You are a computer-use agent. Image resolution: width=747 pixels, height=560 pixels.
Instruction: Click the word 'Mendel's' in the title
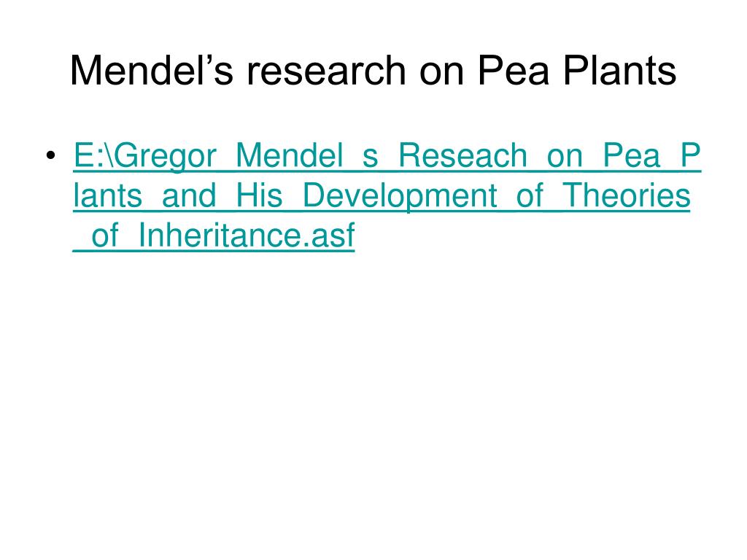click(x=152, y=71)
